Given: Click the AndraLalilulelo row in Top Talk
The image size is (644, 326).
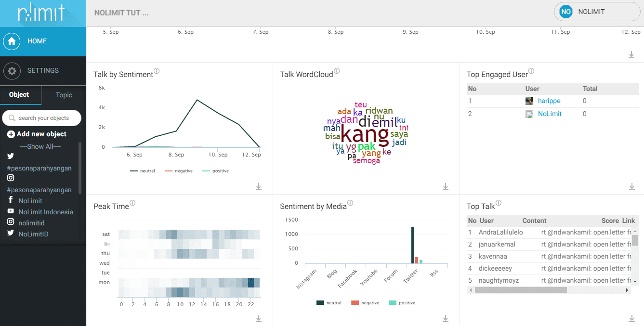Looking at the screenshot, I should [x=549, y=233].
